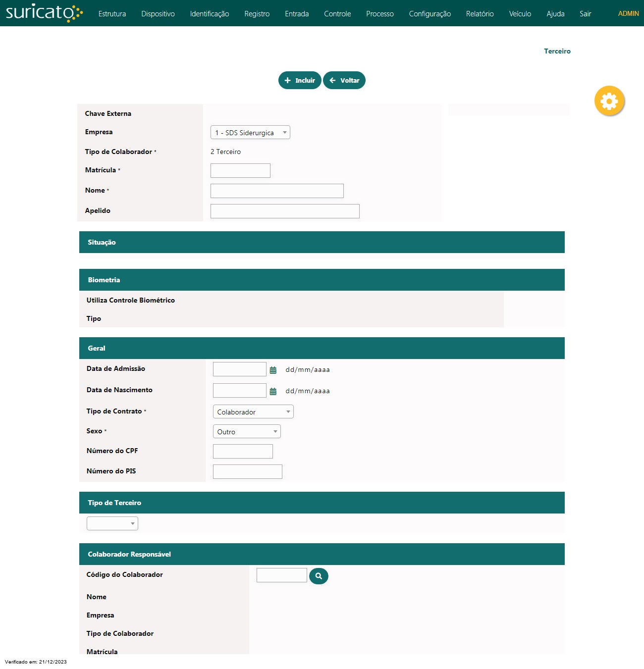Open the Ajuda menu
This screenshot has height=669, width=644.
click(555, 14)
